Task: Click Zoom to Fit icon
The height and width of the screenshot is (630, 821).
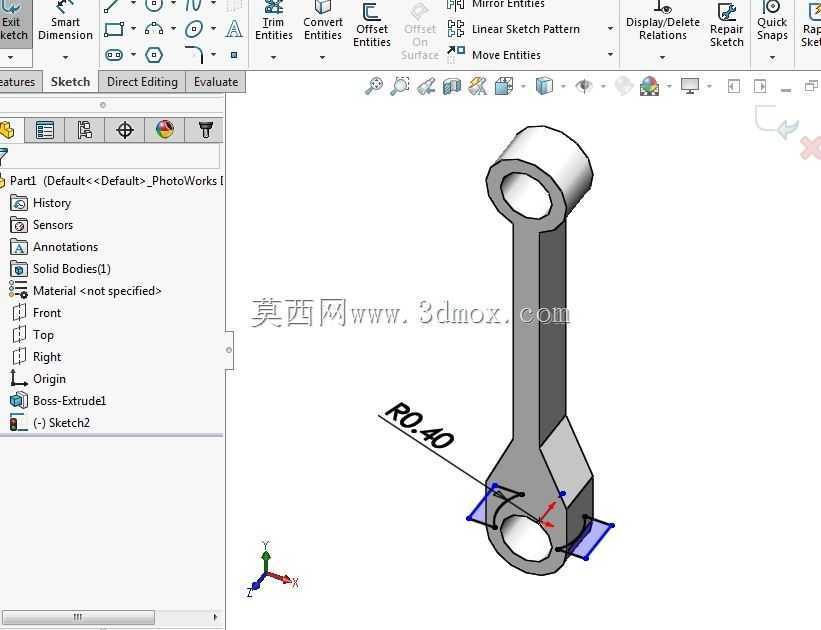Action: click(x=374, y=86)
